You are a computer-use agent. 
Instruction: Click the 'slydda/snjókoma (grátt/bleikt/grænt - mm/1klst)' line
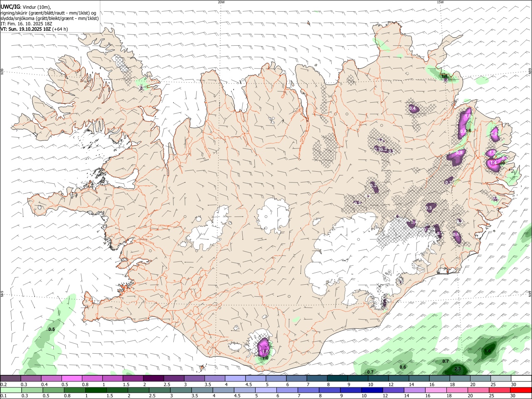pos(50,18)
